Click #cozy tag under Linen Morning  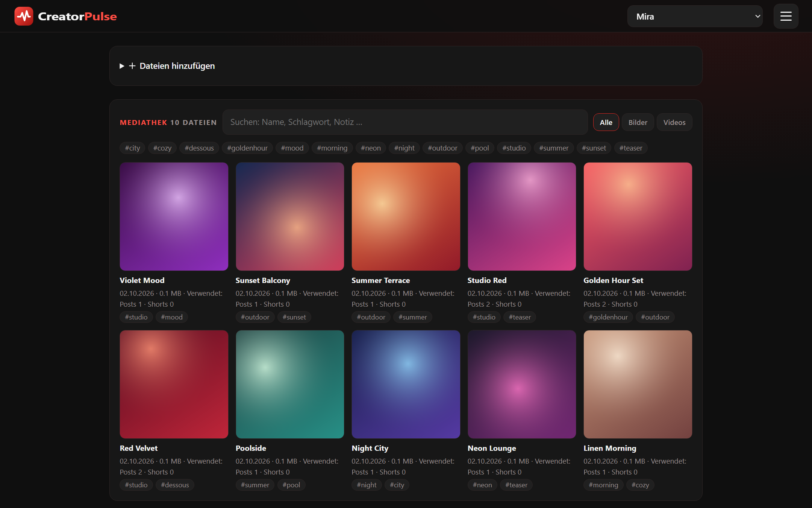pyautogui.click(x=640, y=485)
